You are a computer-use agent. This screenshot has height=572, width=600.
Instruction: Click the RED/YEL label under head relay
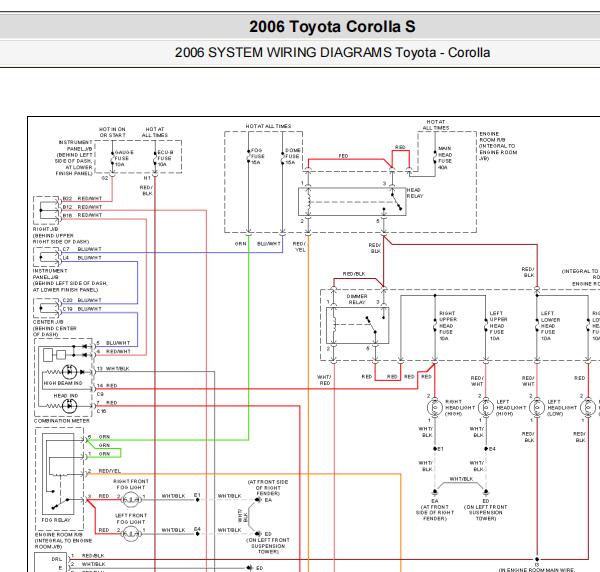[x=299, y=247]
